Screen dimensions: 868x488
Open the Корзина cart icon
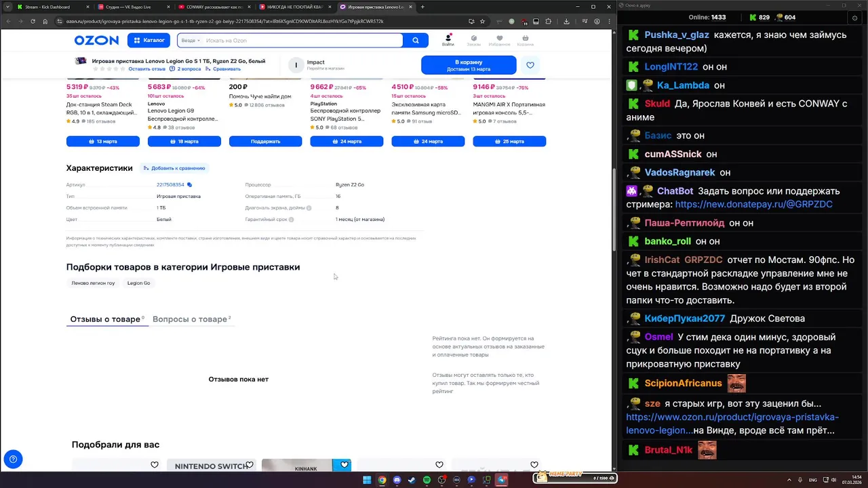525,40
